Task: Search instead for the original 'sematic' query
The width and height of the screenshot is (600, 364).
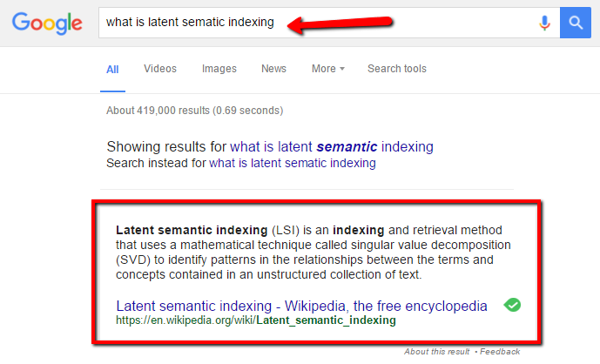Action: tap(293, 163)
